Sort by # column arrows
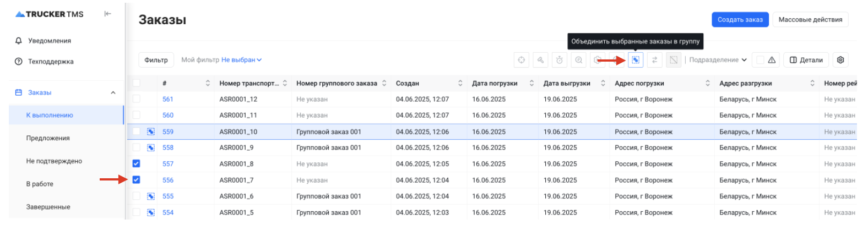The image size is (868, 230). tap(208, 83)
